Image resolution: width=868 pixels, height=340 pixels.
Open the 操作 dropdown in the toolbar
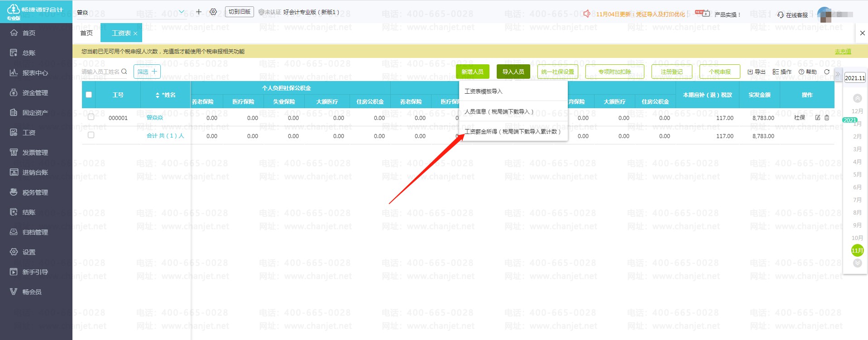tap(782, 72)
